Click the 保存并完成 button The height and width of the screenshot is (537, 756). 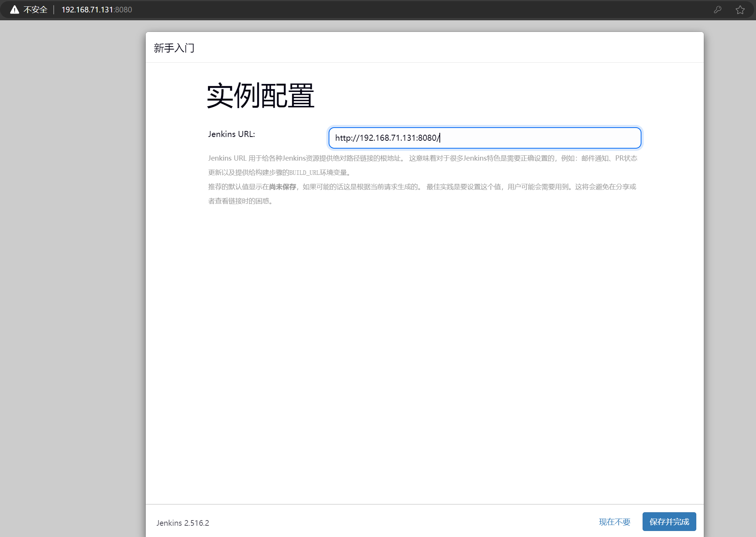pos(669,522)
